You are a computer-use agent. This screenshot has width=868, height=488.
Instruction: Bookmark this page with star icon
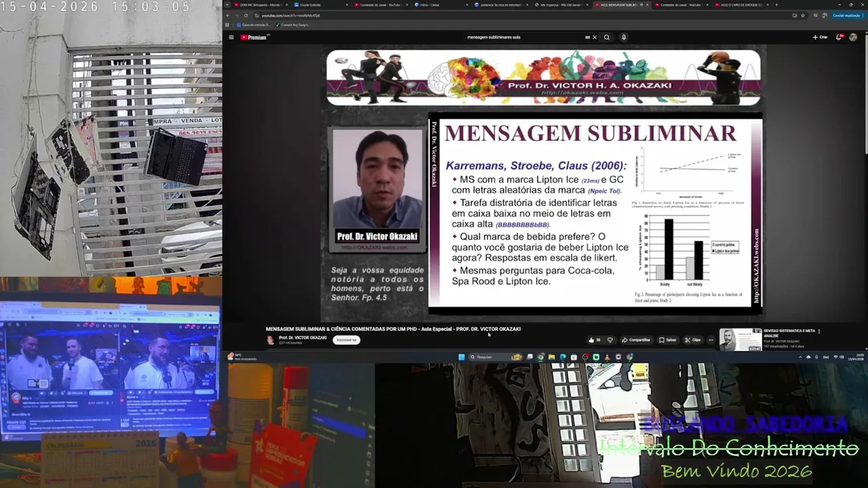click(803, 15)
